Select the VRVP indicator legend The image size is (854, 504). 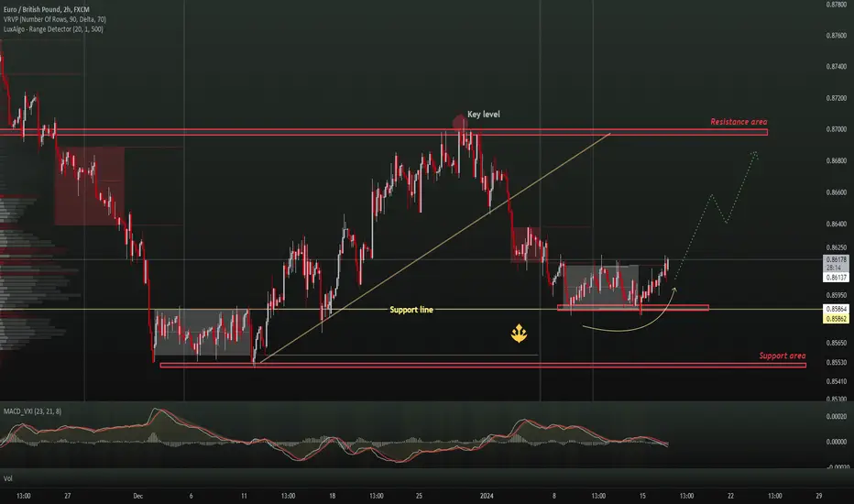click(x=54, y=19)
